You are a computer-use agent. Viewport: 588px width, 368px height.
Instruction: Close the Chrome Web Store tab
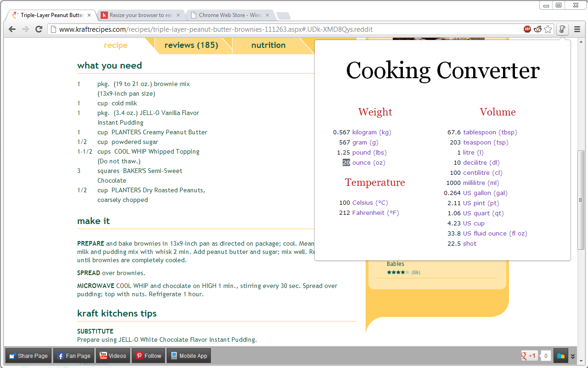coord(267,15)
